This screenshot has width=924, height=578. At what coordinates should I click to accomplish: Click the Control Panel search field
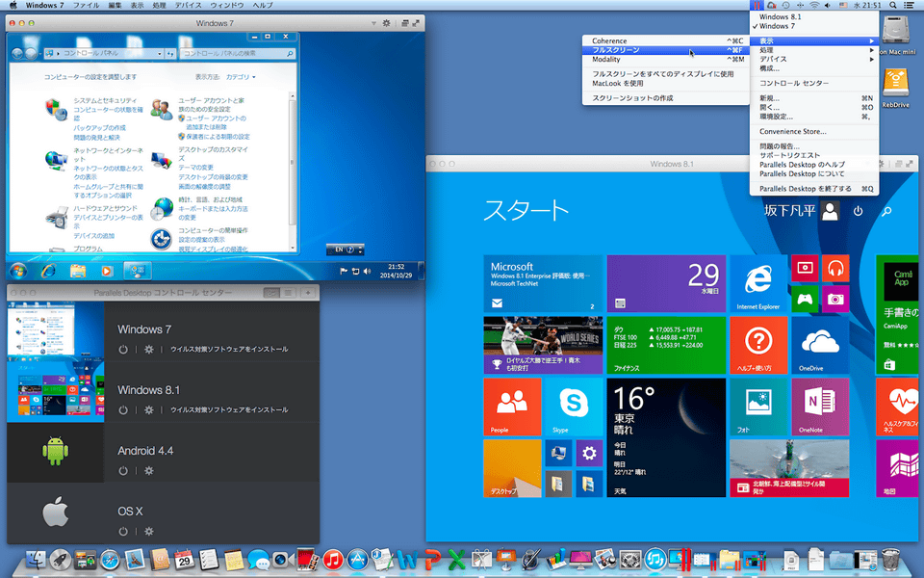(x=238, y=53)
